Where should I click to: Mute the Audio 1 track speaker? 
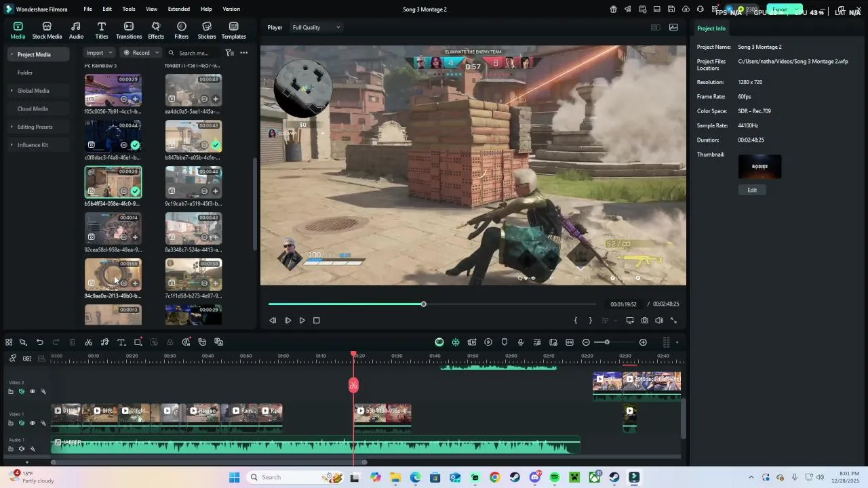pos(21,449)
